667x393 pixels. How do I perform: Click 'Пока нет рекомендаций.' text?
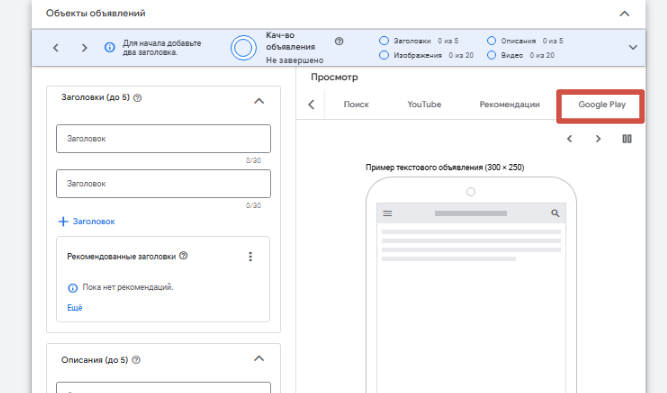(x=128, y=287)
